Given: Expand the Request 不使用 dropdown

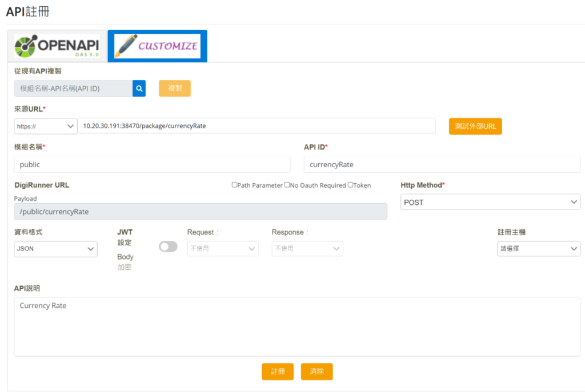Looking at the screenshot, I should [222, 248].
